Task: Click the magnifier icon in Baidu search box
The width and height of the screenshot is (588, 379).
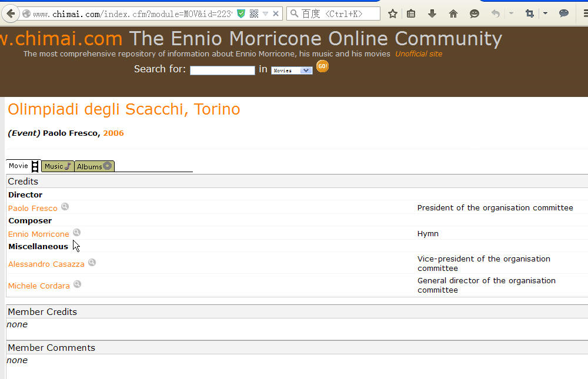Action: pos(295,14)
